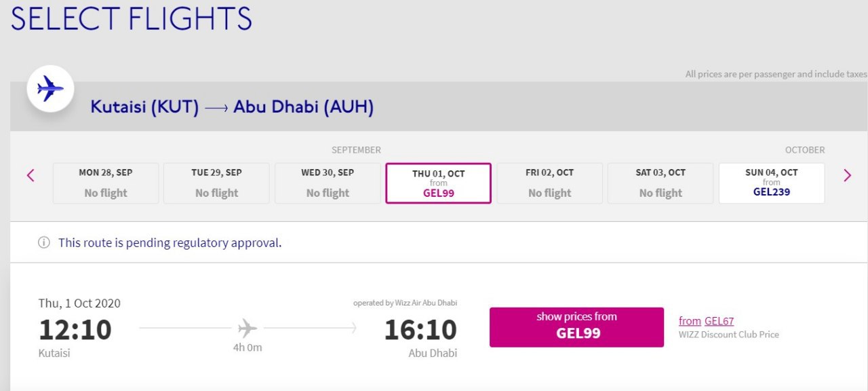Click the SELECT FLIGHTS page heading
The image size is (868, 391).
[x=131, y=18]
